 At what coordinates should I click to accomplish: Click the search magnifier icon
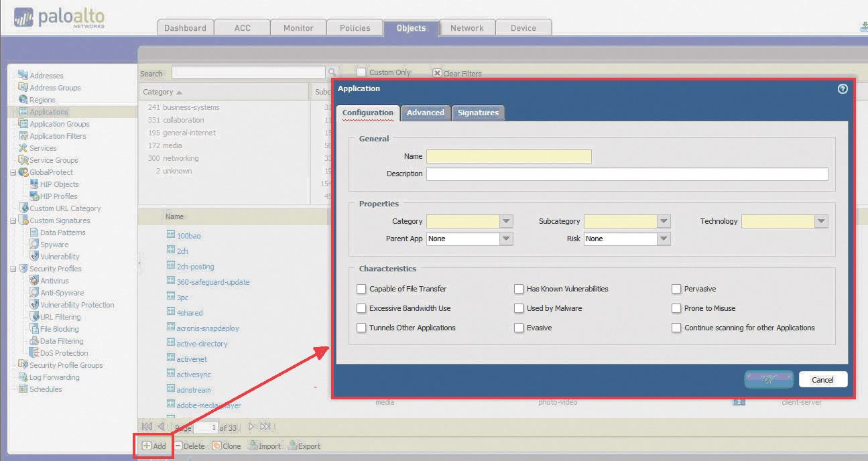coord(332,72)
